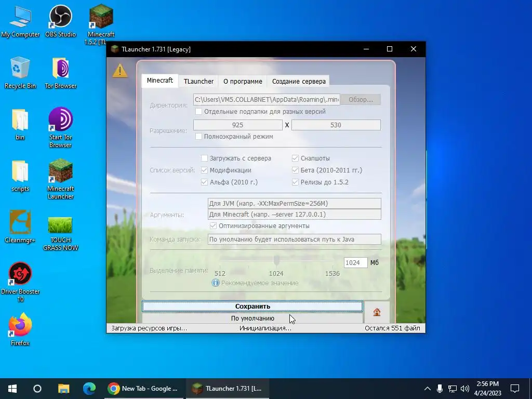Click the Cortana search circle in taskbar

point(37,389)
